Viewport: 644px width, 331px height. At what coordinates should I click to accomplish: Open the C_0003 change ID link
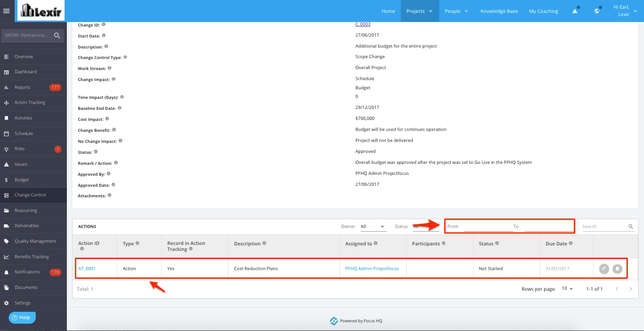363,24
